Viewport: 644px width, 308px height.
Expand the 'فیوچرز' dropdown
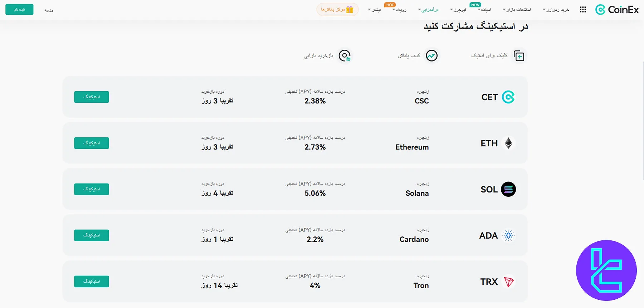(458, 10)
